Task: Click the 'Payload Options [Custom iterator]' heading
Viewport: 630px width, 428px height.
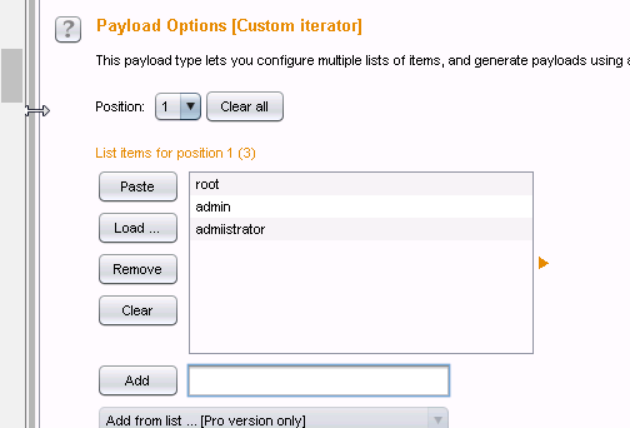Action: coord(229,26)
